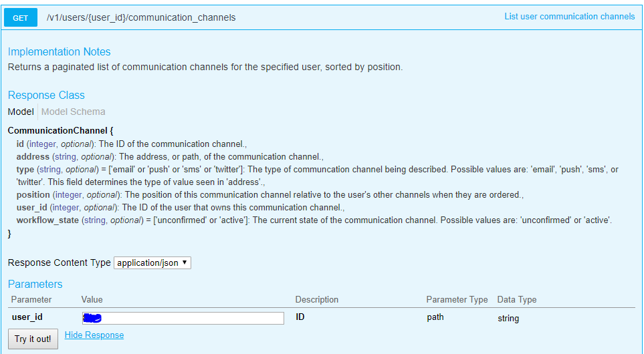This screenshot has height=354, width=644.
Task: Open the List user communication channels link
Action: 569,17
